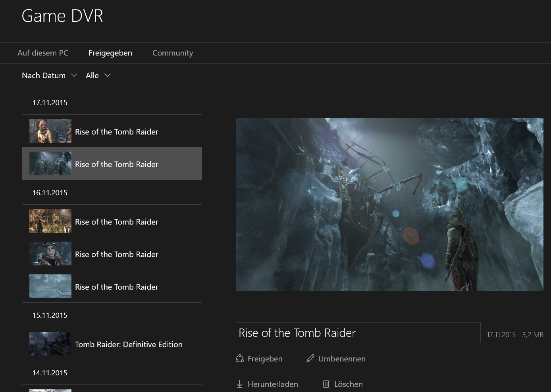Click the 17.11.2015 date beside title field
The width and height of the screenshot is (551, 392).
[501, 335]
